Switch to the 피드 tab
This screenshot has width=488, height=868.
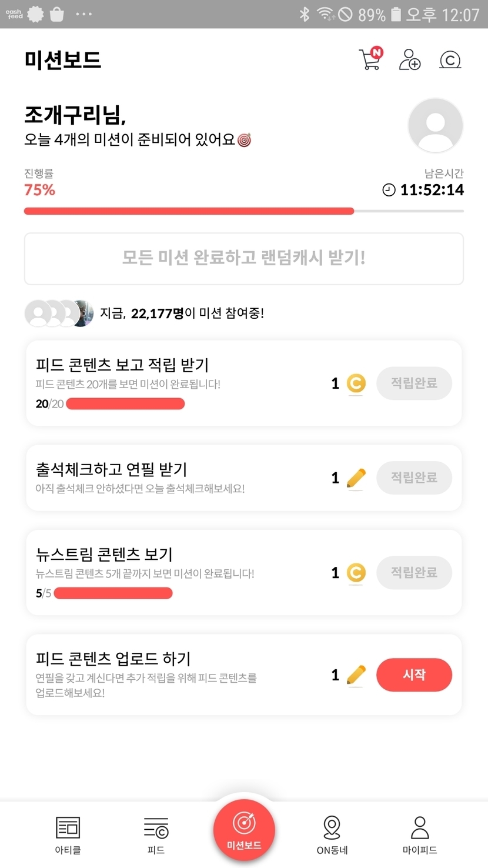[x=156, y=834]
